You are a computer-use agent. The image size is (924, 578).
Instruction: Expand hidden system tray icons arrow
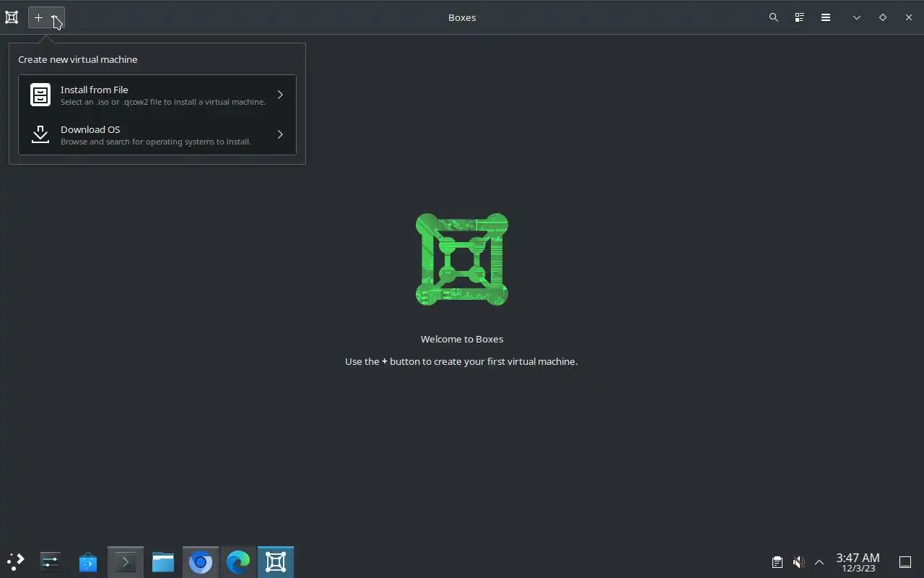pyautogui.click(x=819, y=562)
